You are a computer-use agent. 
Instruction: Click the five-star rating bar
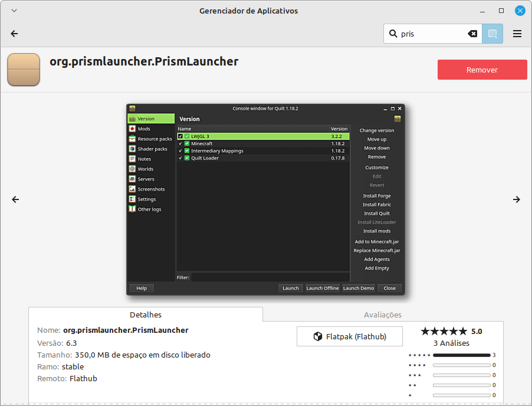click(x=461, y=355)
